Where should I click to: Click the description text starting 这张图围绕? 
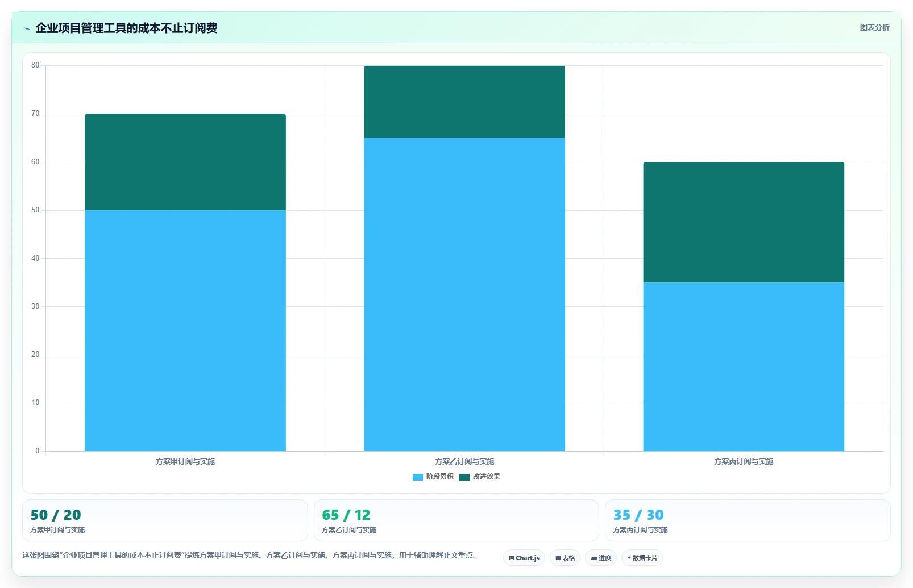(250, 555)
